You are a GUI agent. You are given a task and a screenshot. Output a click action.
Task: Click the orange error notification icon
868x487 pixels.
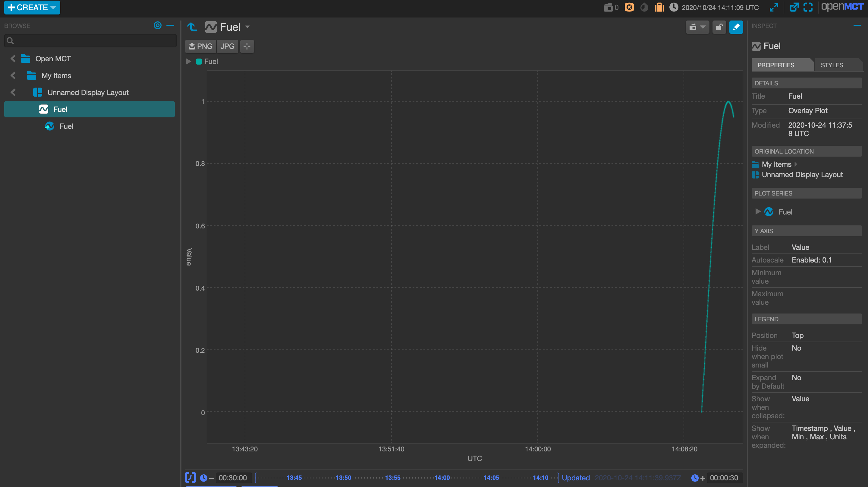[x=629, y=7]
